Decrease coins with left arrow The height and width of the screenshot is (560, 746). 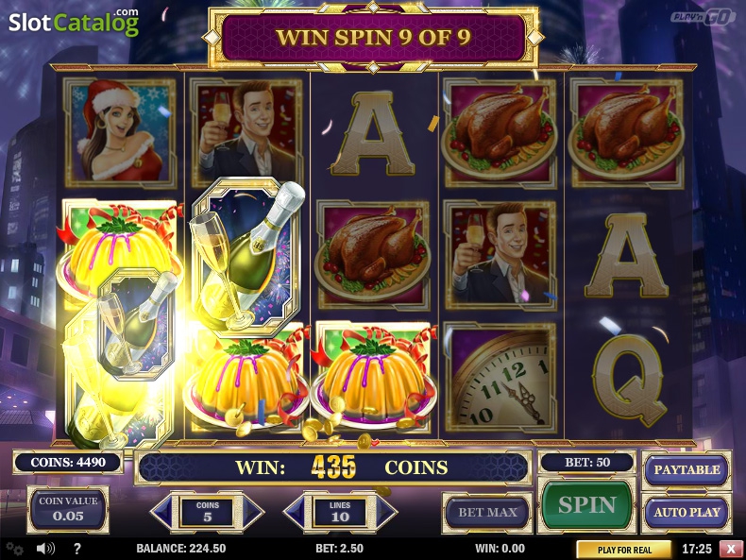(x=162, y=512)
